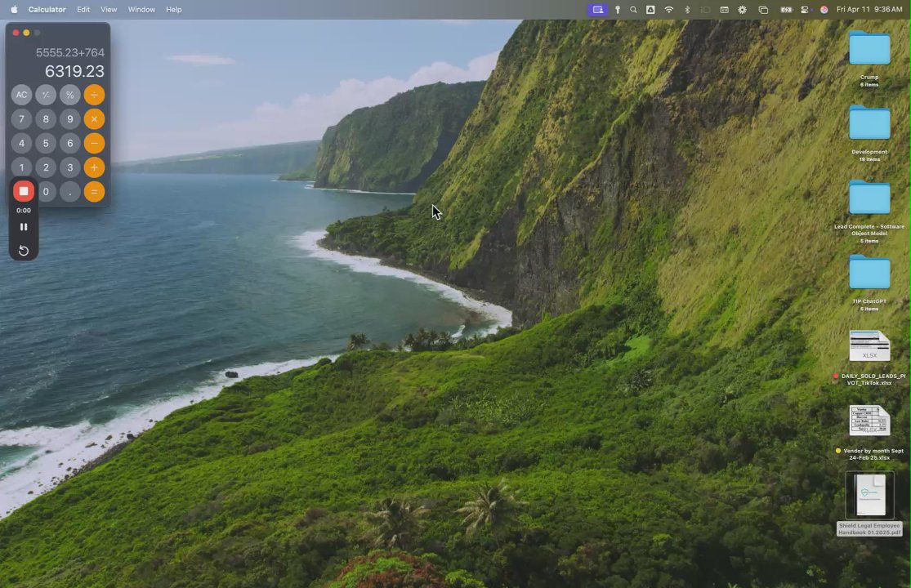The height and width of the screenshot is (588, 911).
Task: Select the 5555.23+764 expression line
Action: coord(69,53)
